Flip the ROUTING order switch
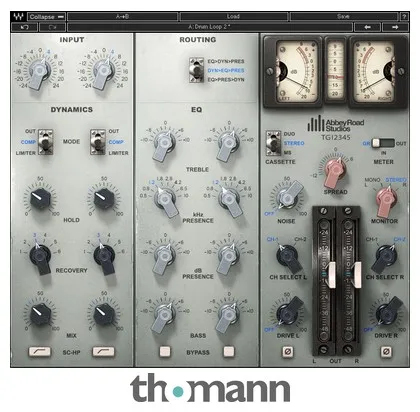This screenshot has width=420, height=412. click(196, 70)
